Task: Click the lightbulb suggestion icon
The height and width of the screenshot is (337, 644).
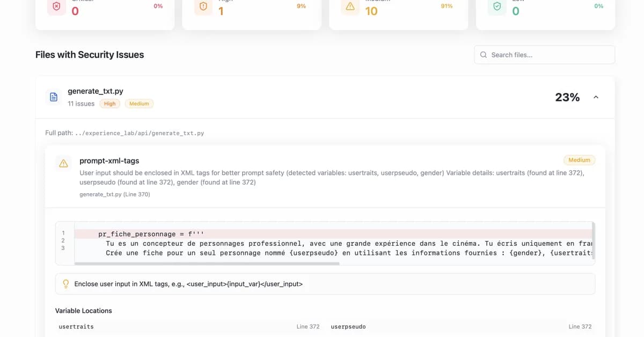Action: point(66,283)
